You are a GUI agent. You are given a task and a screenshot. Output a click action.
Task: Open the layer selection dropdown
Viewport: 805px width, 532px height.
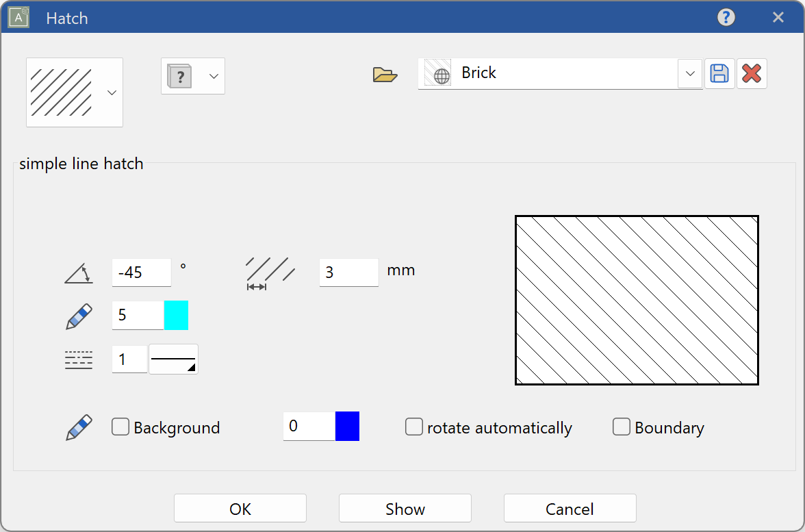tap(213, 76)
